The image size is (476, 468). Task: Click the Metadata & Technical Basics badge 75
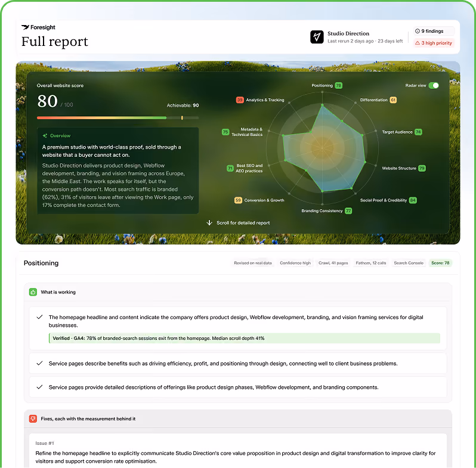pyautogui.click(x=225, y=132)
